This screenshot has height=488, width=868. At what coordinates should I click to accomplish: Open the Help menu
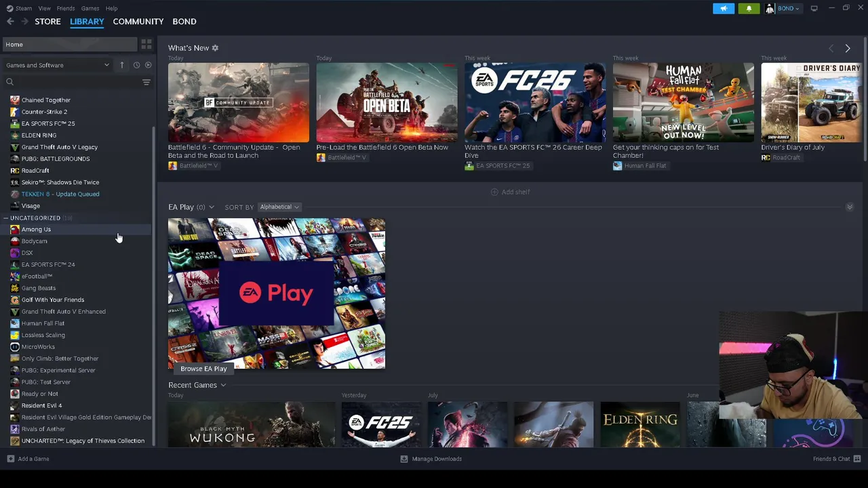(111, 8)
